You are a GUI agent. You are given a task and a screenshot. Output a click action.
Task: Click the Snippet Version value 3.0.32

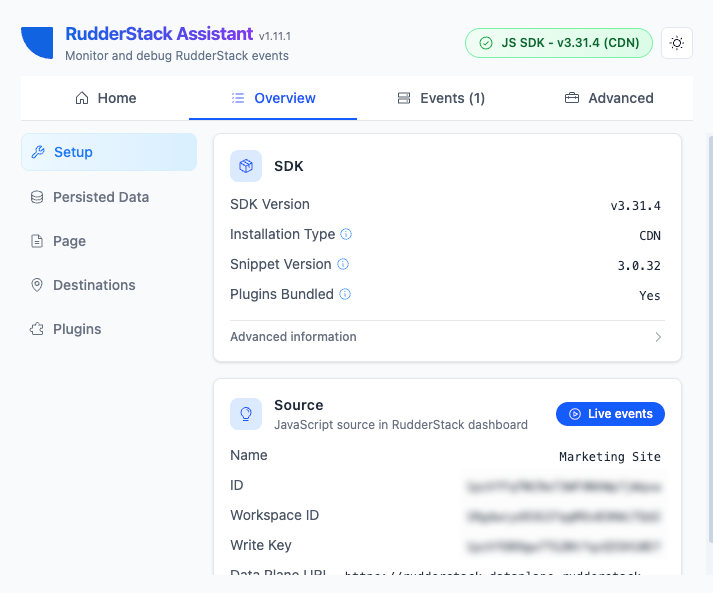click(639, 266)
